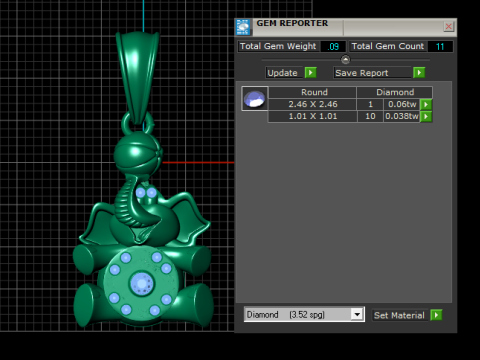Open the Diamond material dropdown

(357, 314)
